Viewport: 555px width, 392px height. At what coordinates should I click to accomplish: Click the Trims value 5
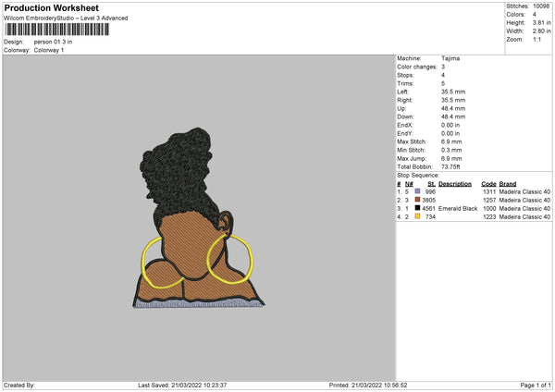coord(443,83)
